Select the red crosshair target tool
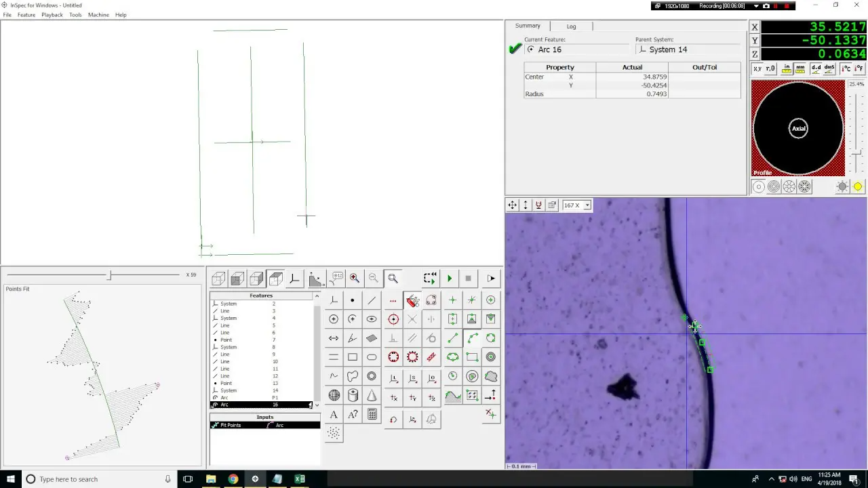 (393, 319)
